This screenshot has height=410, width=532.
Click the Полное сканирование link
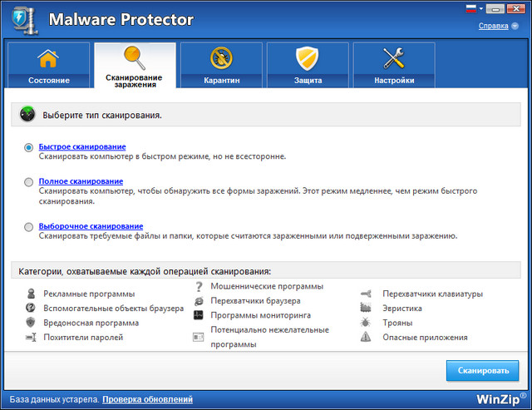pos(81,180)
